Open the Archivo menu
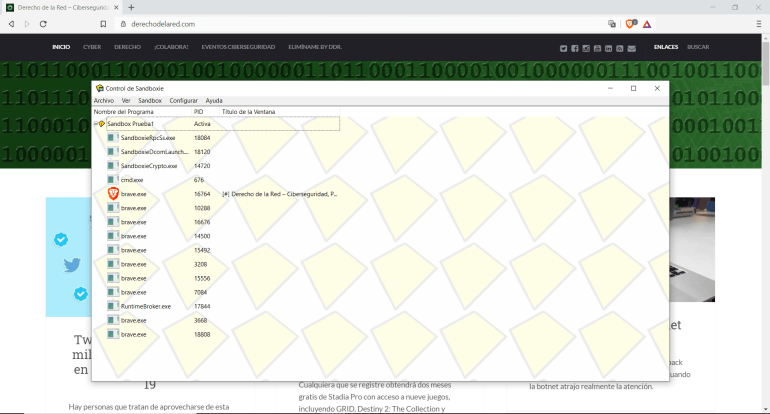 104,101
